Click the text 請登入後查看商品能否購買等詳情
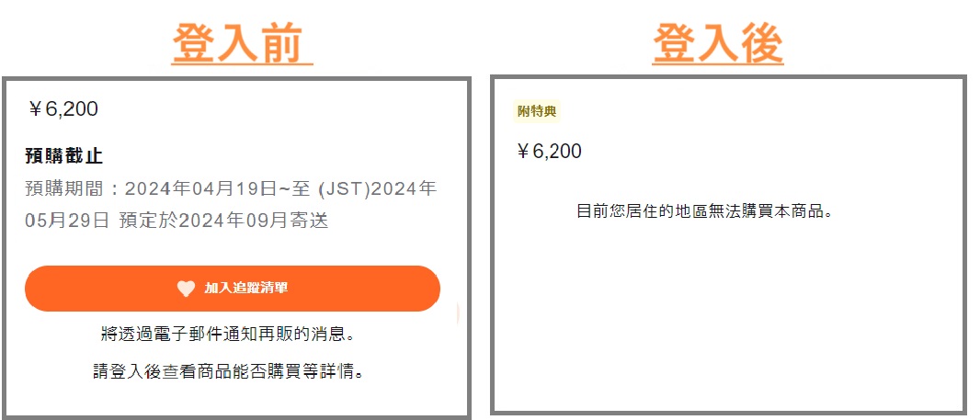 (229, 372)
